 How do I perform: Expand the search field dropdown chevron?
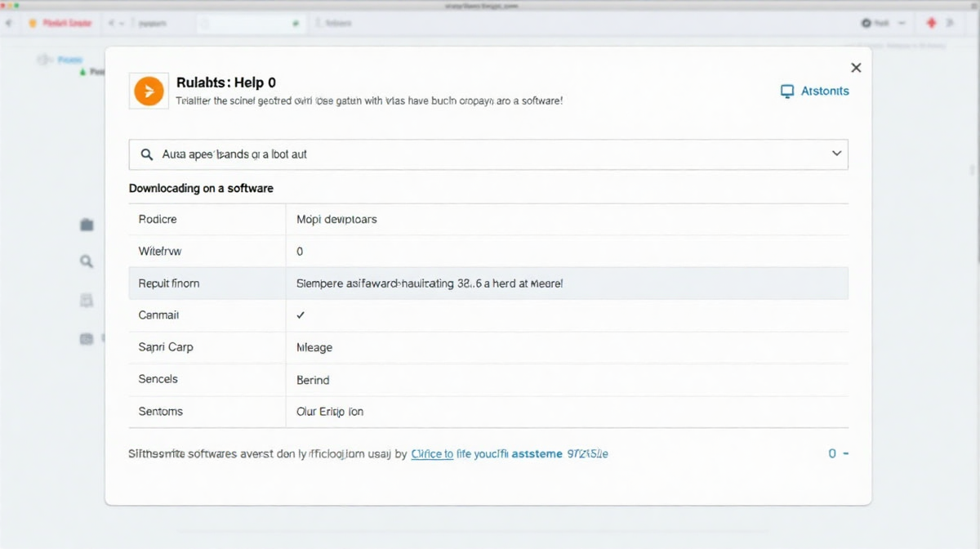(836, 154)
